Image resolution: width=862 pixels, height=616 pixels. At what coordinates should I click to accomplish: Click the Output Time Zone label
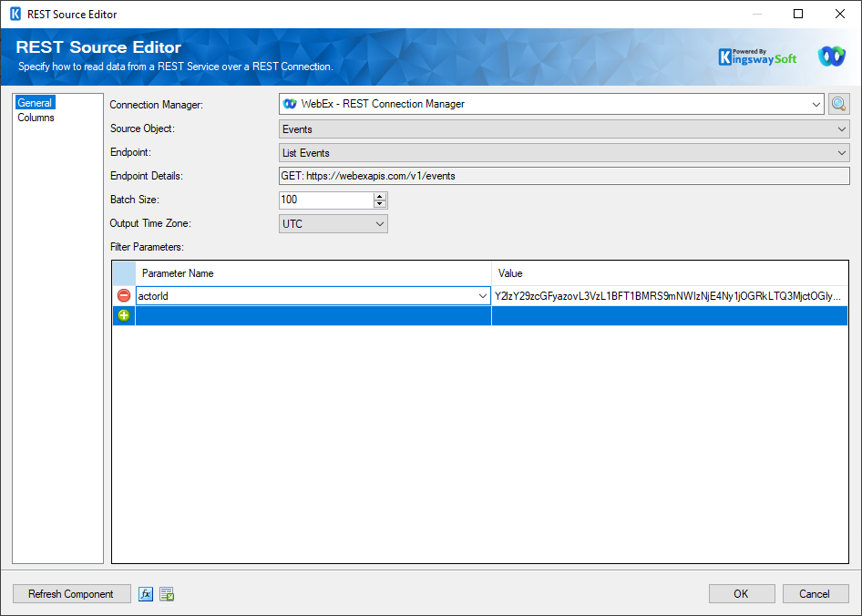click(150, 223)
